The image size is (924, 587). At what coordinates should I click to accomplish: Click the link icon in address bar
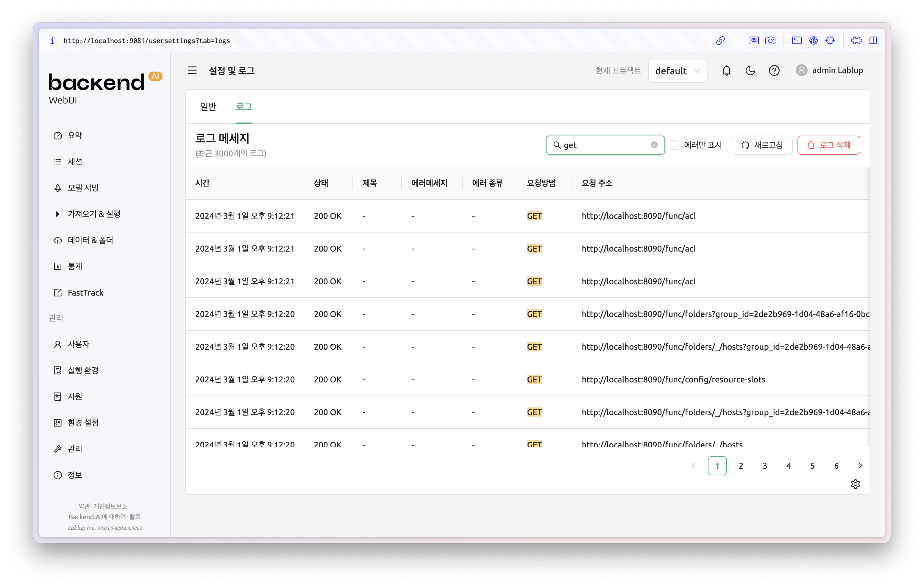coord(720,41)
